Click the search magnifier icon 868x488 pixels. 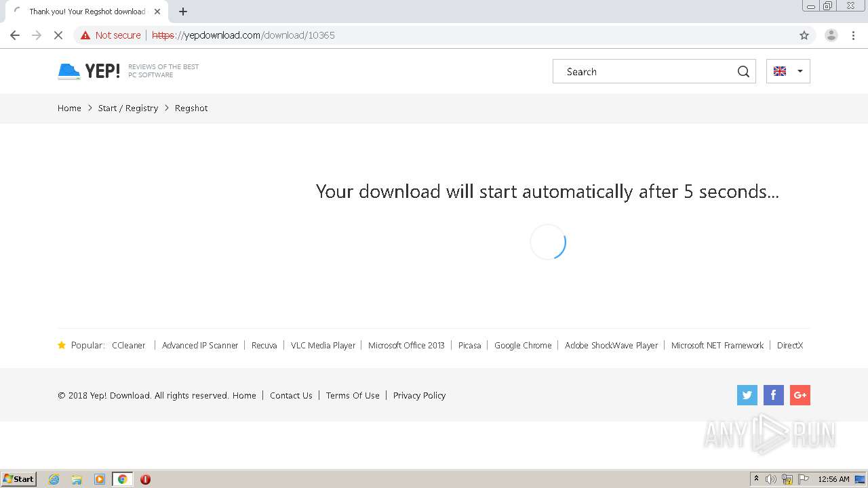(743, 71)
